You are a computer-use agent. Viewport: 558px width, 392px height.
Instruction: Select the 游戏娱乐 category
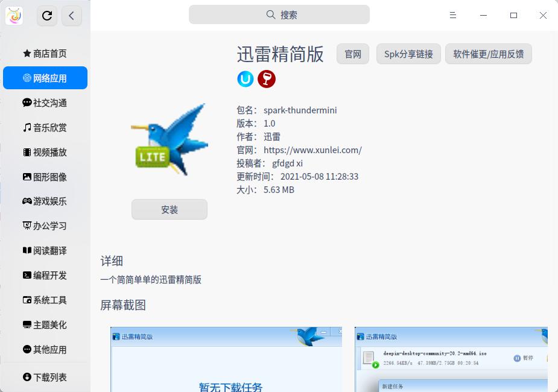[45, 201]
